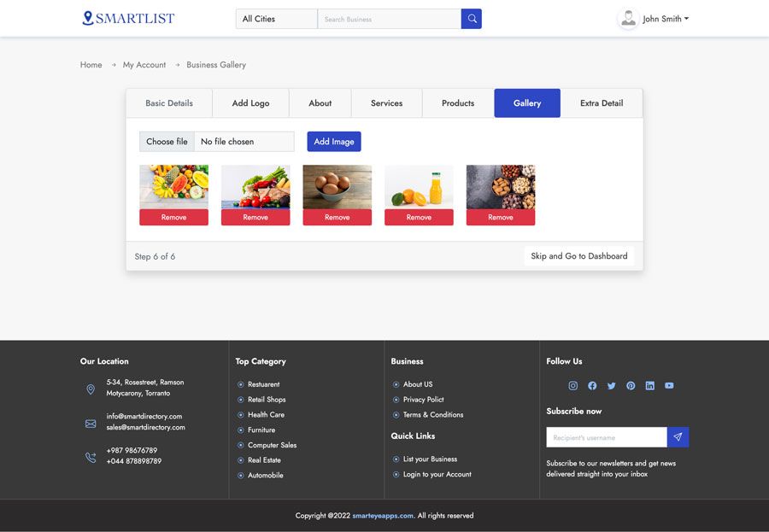Open the Facebook icon under Follow Us
The image size is (769, 532).
(592, 385)
